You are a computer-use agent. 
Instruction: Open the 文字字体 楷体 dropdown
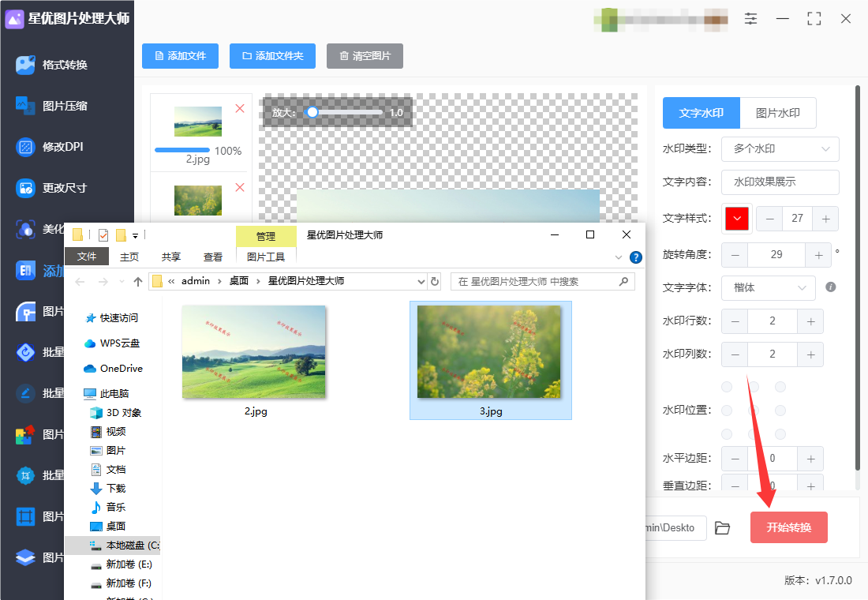[769, 287]
